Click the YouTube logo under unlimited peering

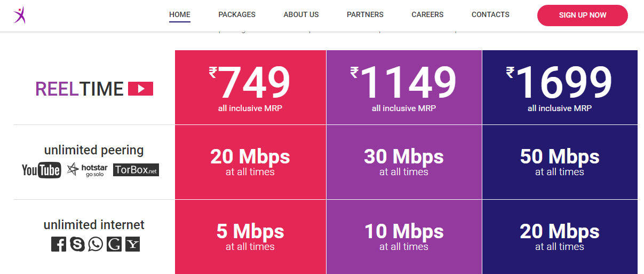coord(42,170)
